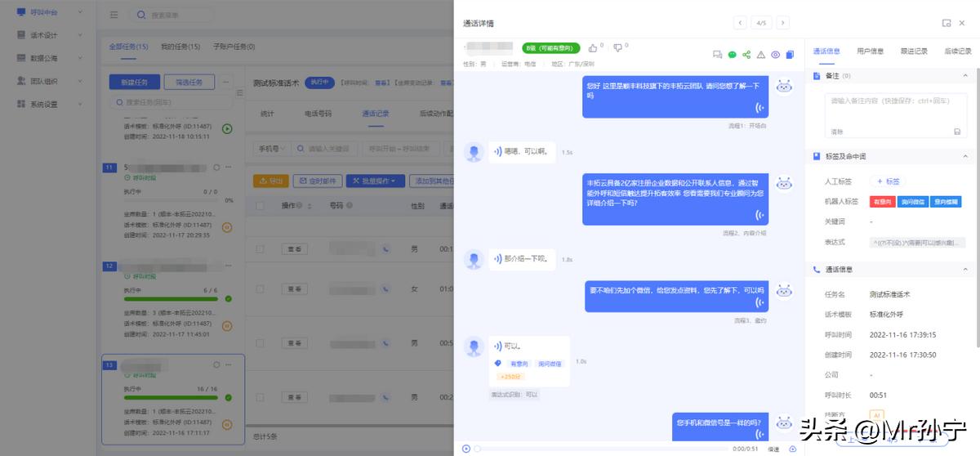Go to previous call with left arrow
980x456 pixels.
pos(740,23)
